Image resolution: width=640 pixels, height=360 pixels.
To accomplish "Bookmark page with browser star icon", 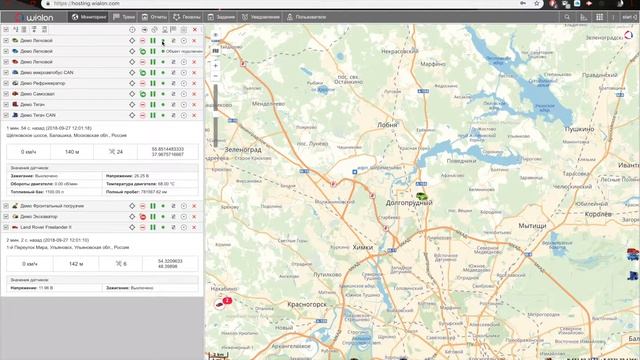I will 536,4.
